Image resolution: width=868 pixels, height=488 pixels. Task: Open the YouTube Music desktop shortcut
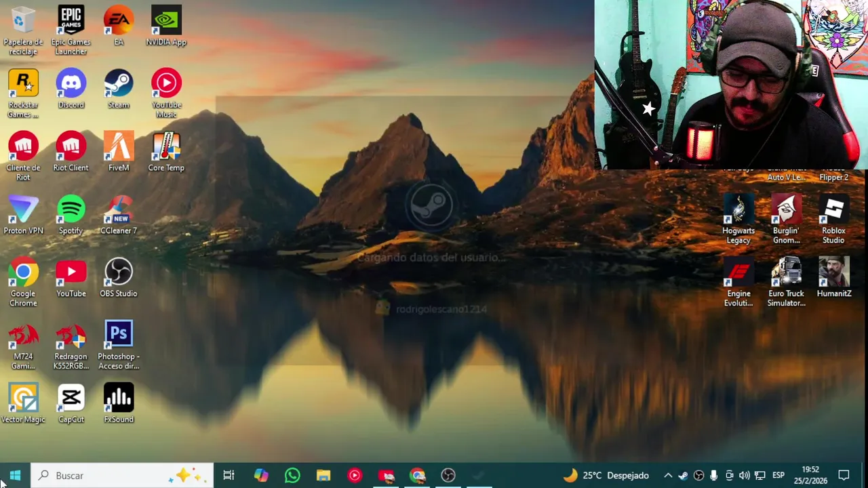(166, 94)
